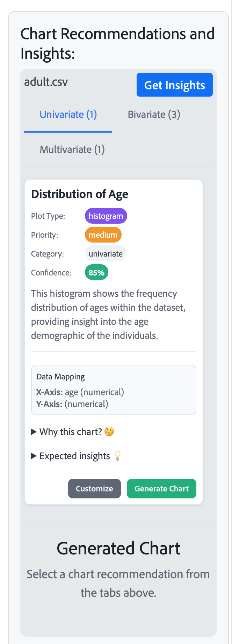Open the Bivariate (3) tab
The image size is (232, 644).
(154, 114)
